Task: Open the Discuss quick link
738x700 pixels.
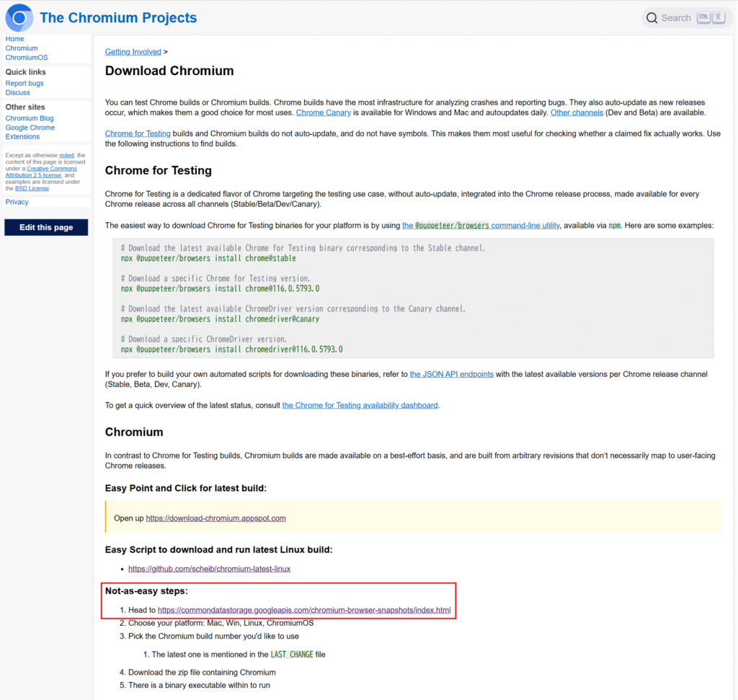Action: 18,93
